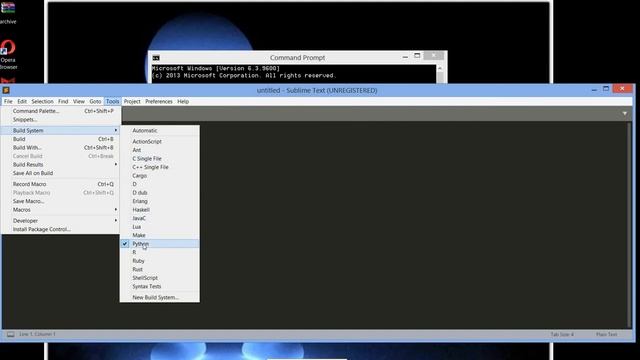Run Build from the Tools menu

click(x=61, y=139)
